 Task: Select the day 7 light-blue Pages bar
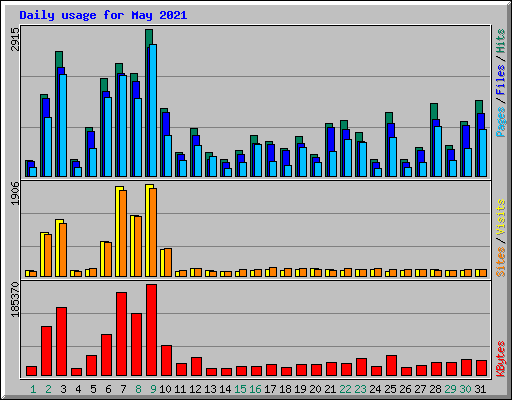click(x=123, y=126)
